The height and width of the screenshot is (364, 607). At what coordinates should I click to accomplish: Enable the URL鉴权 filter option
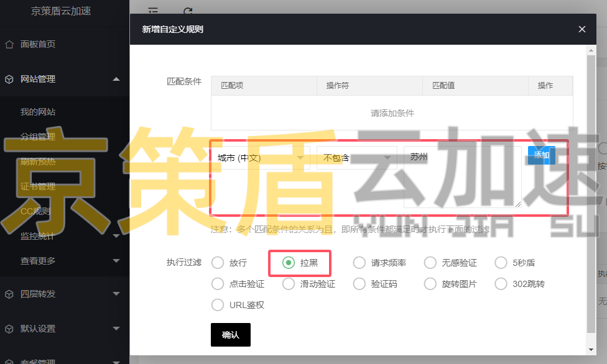[218, 304]
